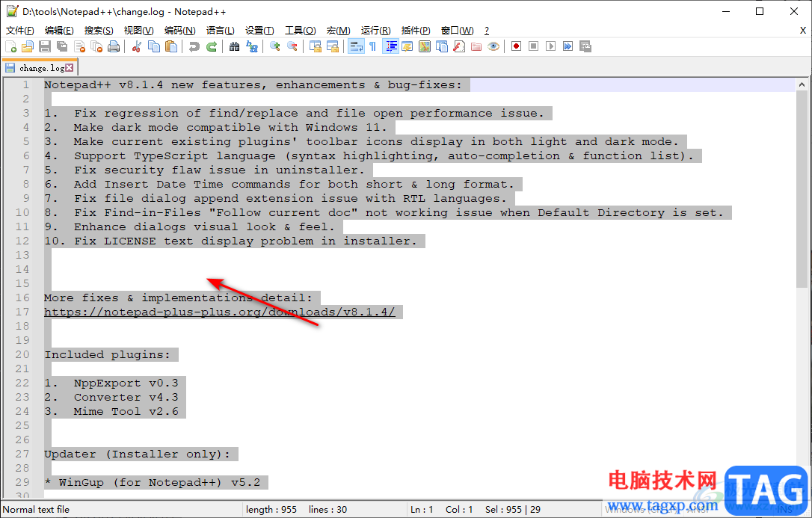Open the Replace dialog icon
812x518 pixels.
pyautogui.click(x=252, y=46)
